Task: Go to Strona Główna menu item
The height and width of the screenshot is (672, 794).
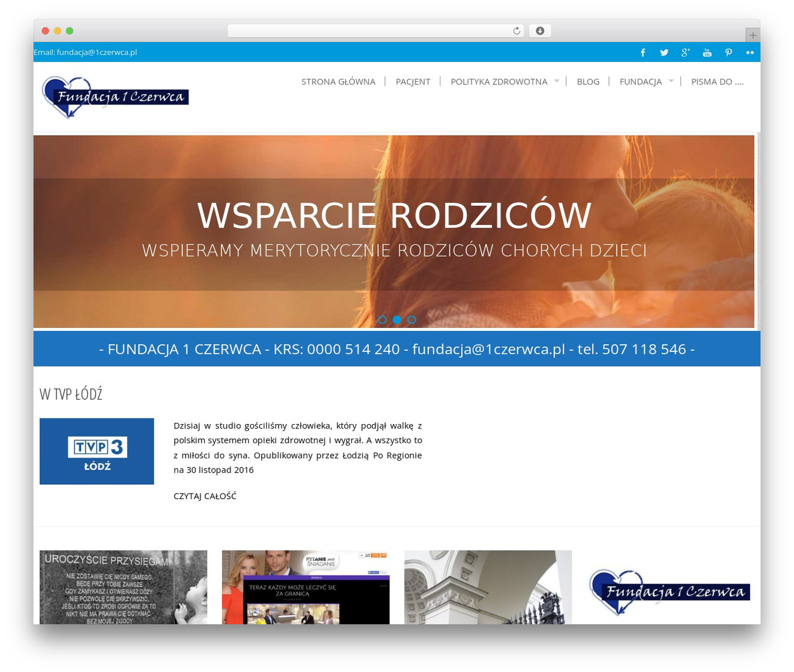Action: point(338,82)
